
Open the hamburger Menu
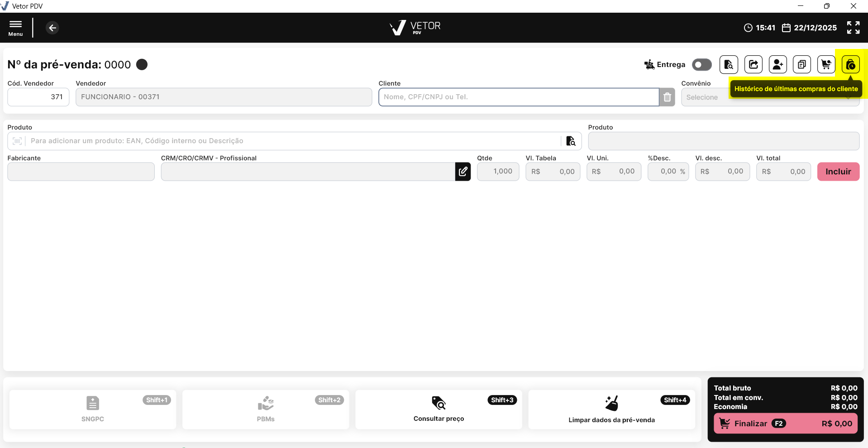pos(15,28)
